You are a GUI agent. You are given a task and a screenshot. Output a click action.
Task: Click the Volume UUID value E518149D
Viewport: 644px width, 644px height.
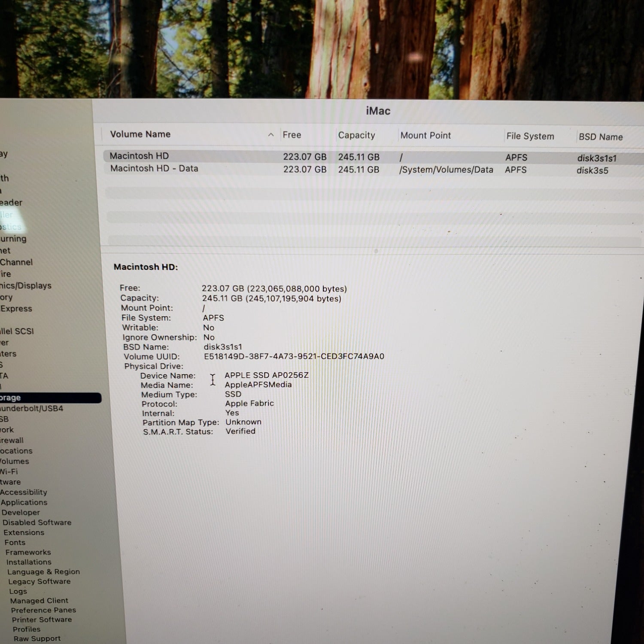tap(294, 356)
